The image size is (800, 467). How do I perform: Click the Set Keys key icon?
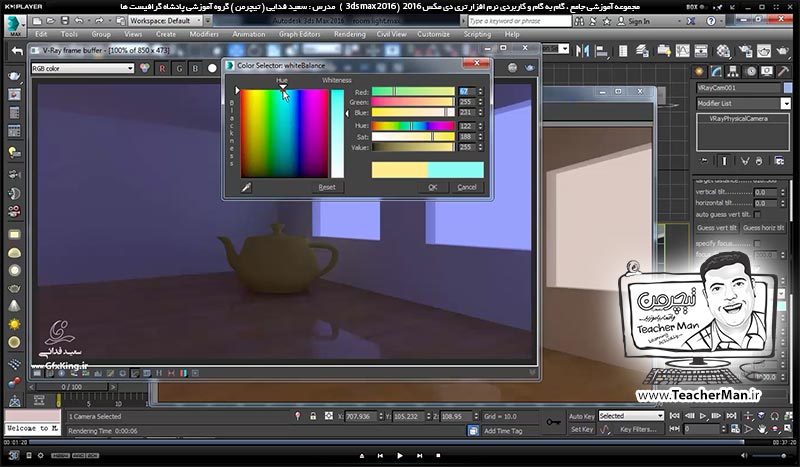click(553, 422)
